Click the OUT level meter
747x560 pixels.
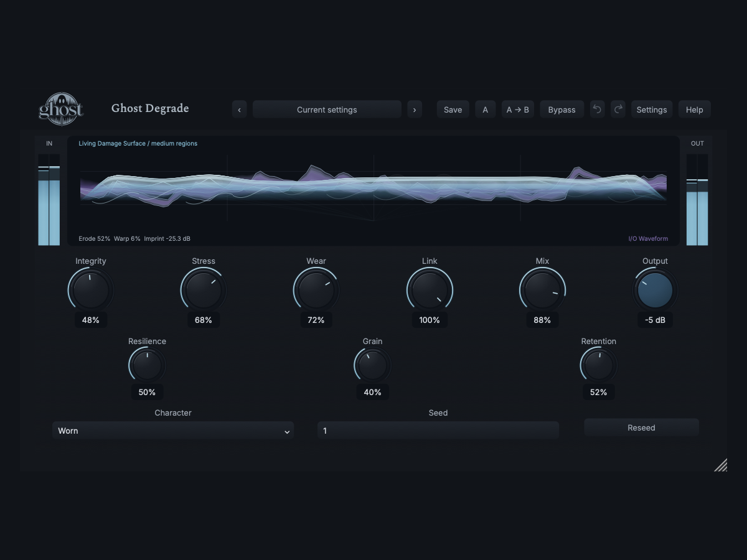(x=697, y=200)
